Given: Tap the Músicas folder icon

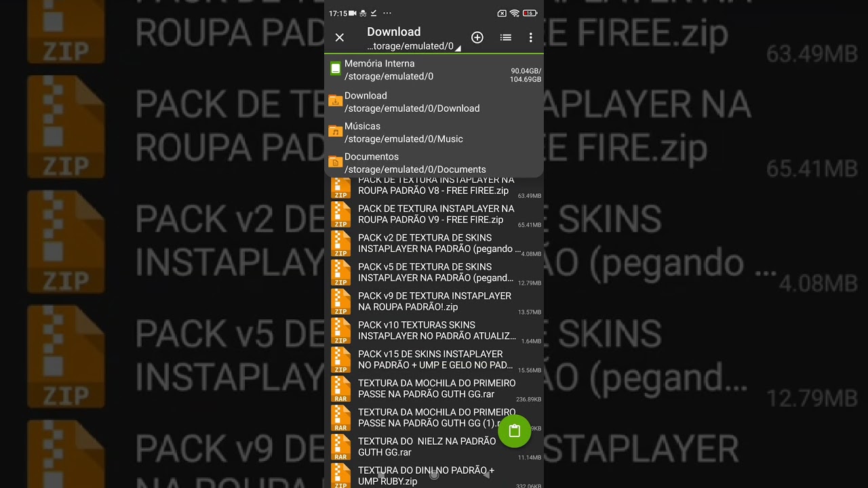Looking at the screenshot, I should [335, 131].
